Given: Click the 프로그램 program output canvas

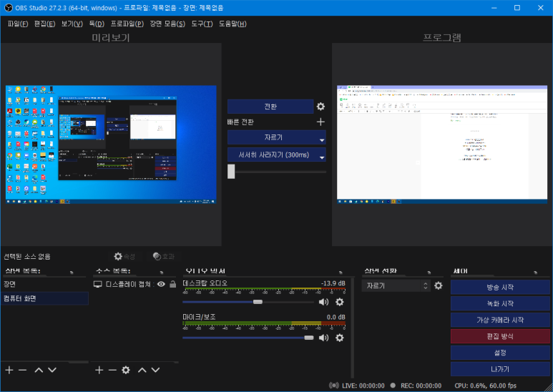Looking at the screenshot, I should pos(442,144).
